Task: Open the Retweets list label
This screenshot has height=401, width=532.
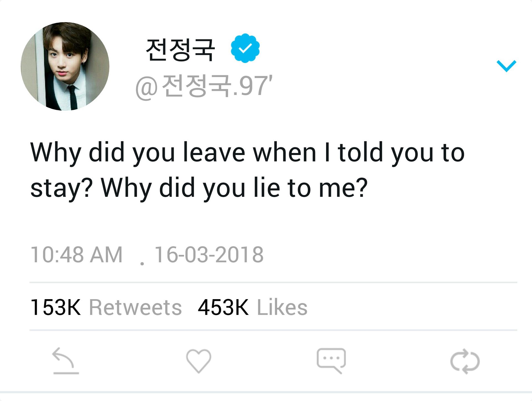Action: tap(135, 307)
